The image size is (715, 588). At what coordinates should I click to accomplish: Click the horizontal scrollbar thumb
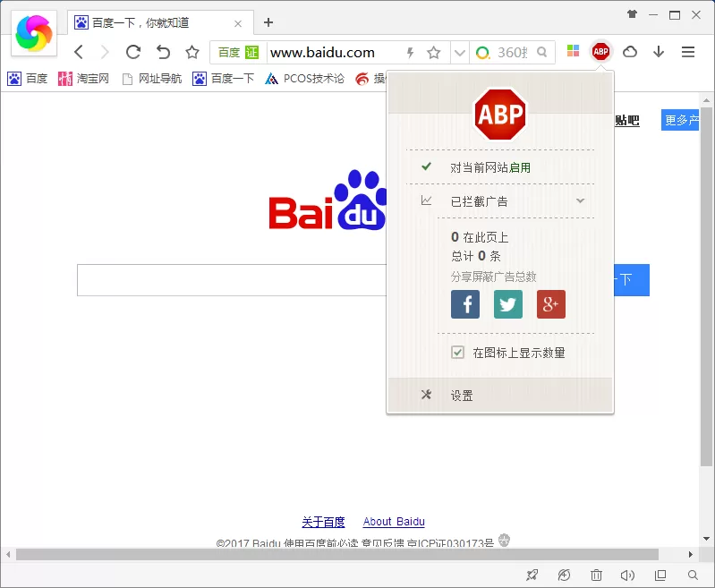point(337,554)
